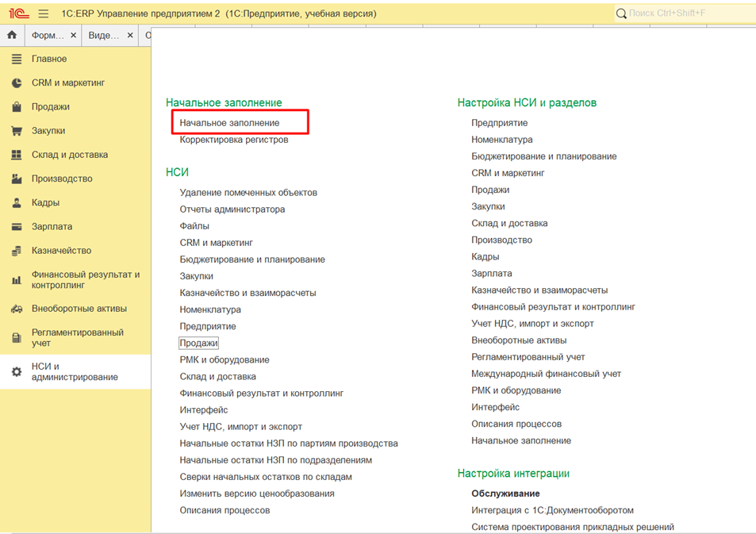Viewport: 756px width, 534px height.
Task: Open the focused Продажи link under НСИ
Action: click(x=198, y=343)
